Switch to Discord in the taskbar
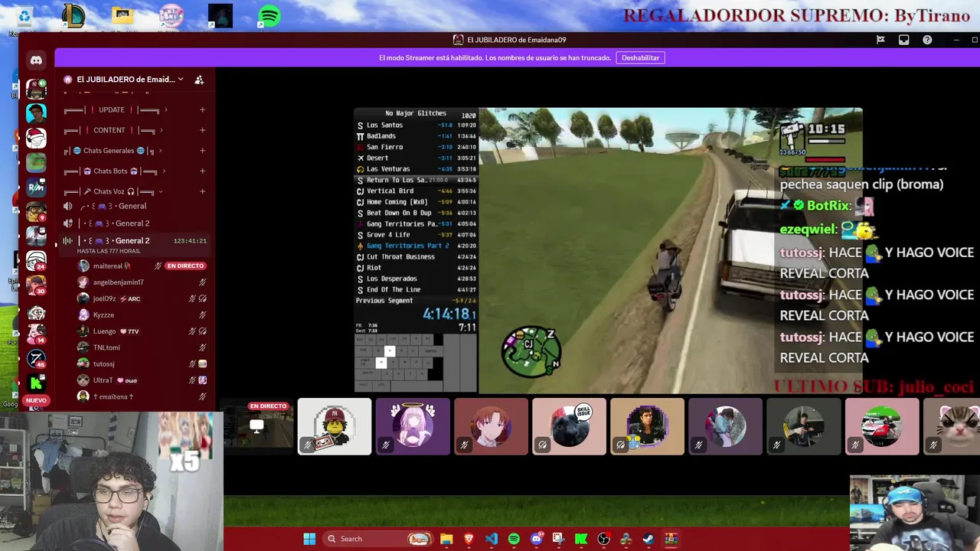Image resolution: width=980 pixels, height=551 pixels. (537, 539)
